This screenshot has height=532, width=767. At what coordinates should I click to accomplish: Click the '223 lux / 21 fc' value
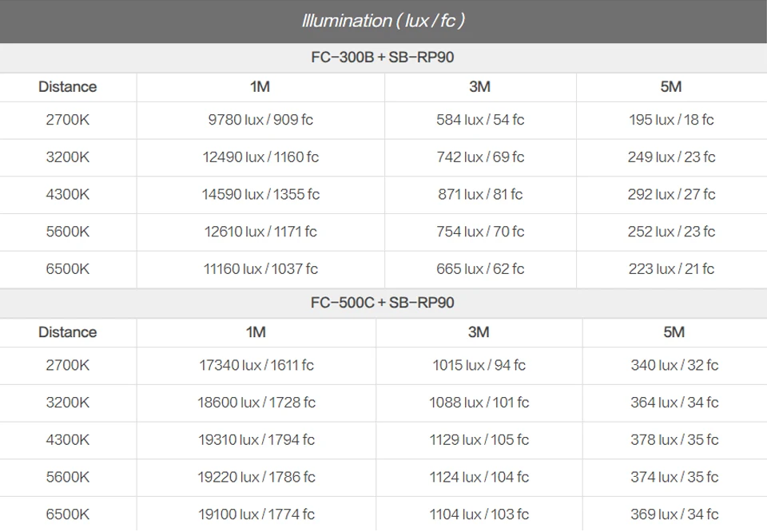tap(671, 269)
